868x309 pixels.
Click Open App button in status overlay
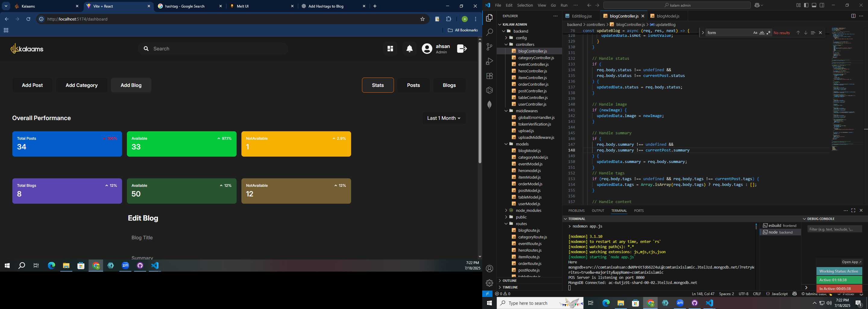851,262
